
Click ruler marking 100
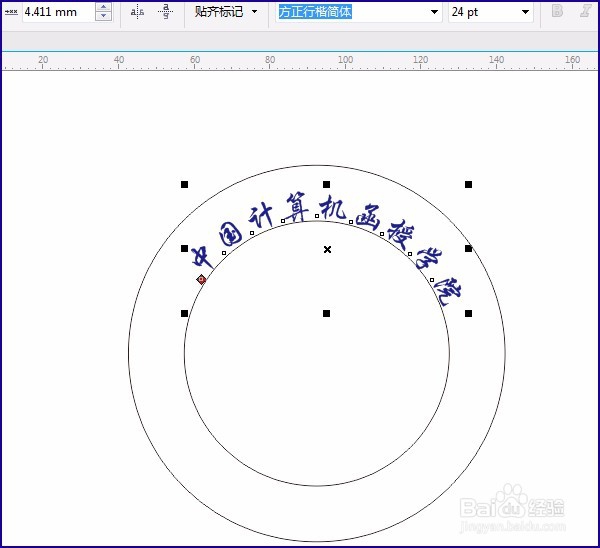345,60
